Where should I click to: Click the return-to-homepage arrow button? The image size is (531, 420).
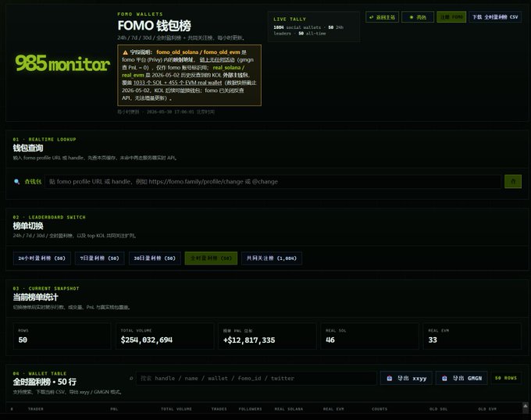tap(382, 17)
